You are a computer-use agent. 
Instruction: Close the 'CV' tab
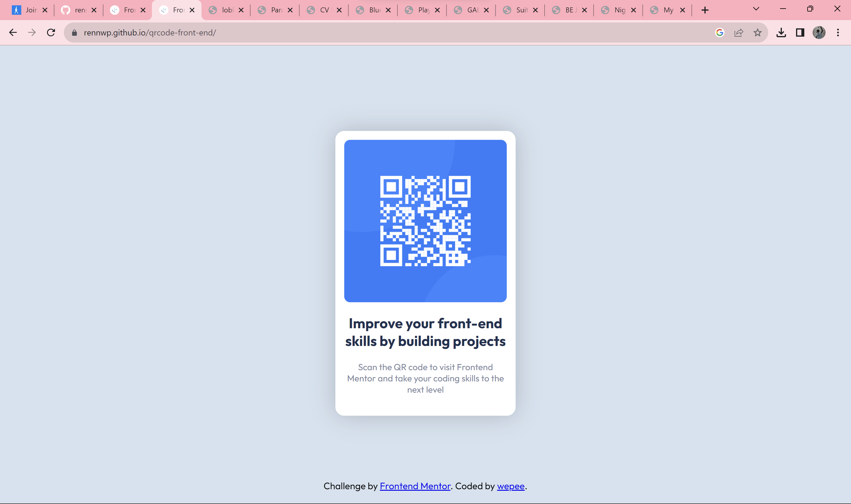(339, 10)
